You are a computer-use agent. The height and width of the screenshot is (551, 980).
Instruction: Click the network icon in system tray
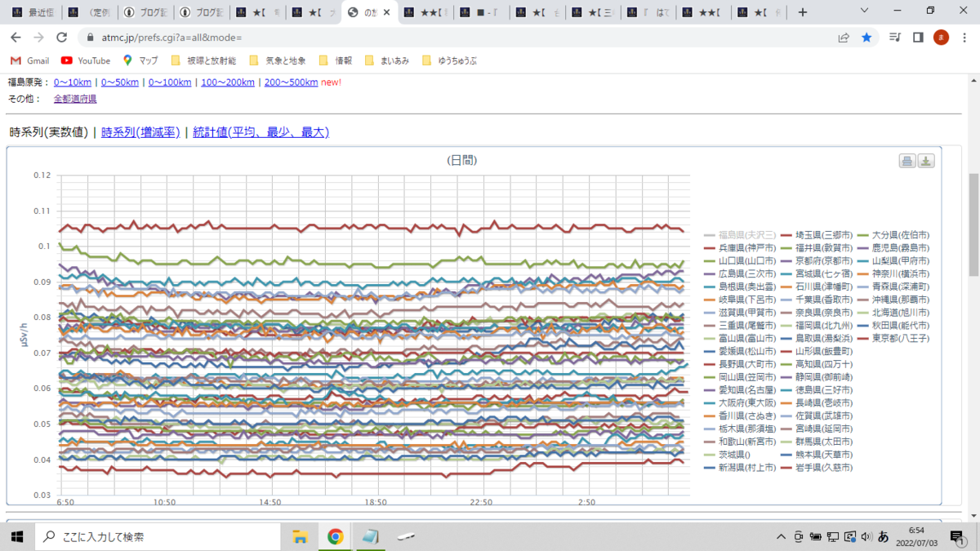coord(832,536)
